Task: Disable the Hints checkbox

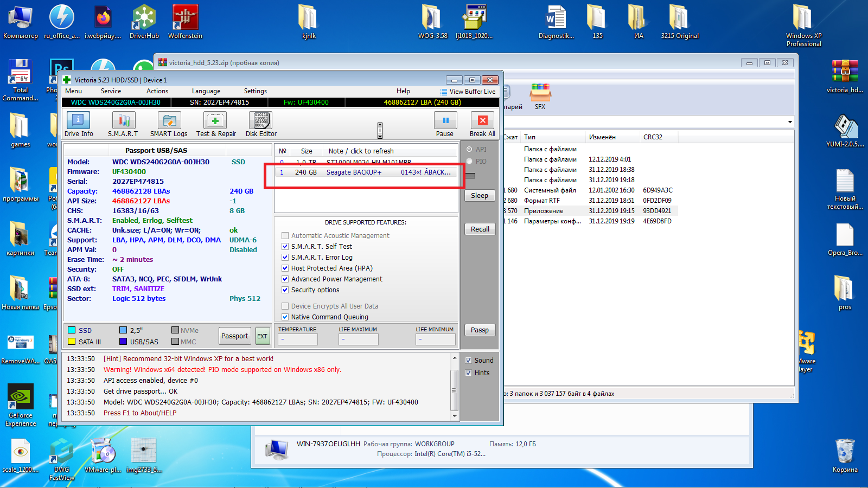Action: 468,373
